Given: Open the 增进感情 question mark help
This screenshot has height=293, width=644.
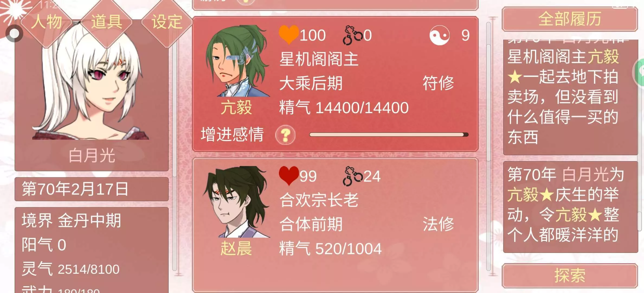Looking at the screenshot, I should [x=285, y=135].
